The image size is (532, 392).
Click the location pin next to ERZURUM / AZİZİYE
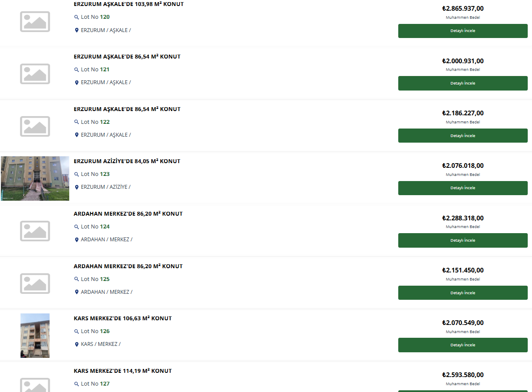(76, 187)
